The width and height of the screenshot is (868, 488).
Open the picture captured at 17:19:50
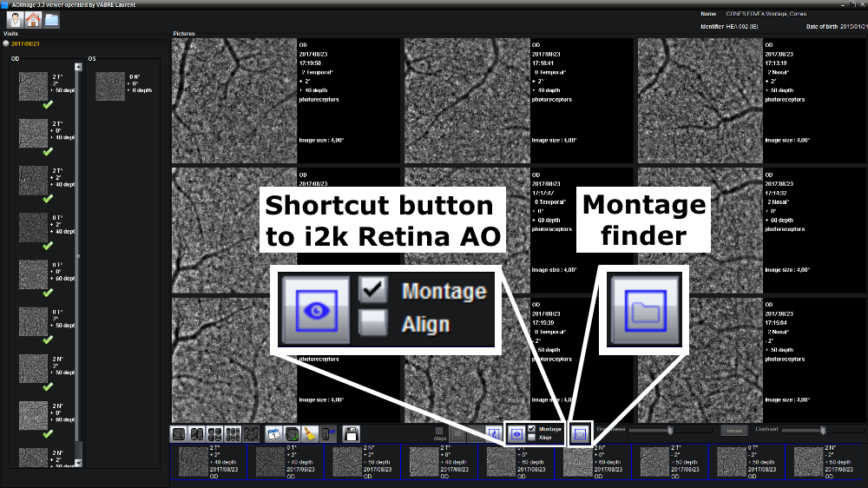tap(234, 101)
